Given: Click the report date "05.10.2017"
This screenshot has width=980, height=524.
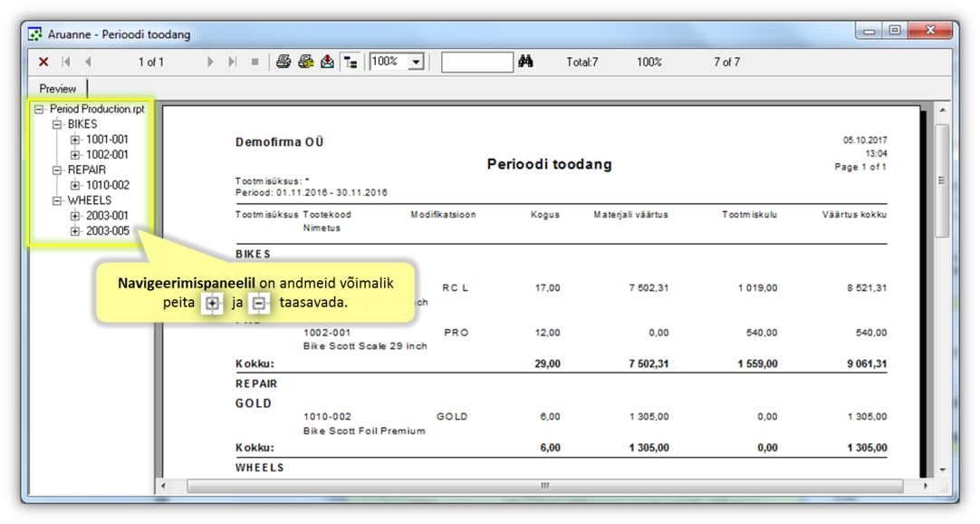Looking at the screenshot, I should coord(865,141).
